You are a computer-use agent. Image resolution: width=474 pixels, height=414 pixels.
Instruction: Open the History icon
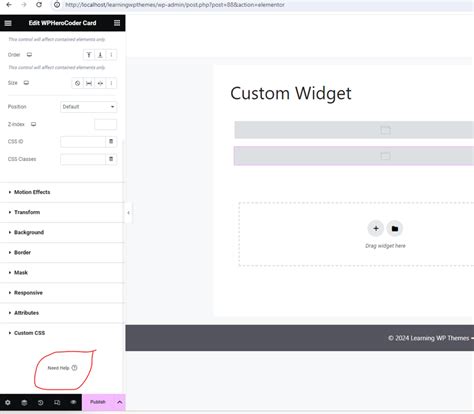pyautogui.click(x=40, y=402)
